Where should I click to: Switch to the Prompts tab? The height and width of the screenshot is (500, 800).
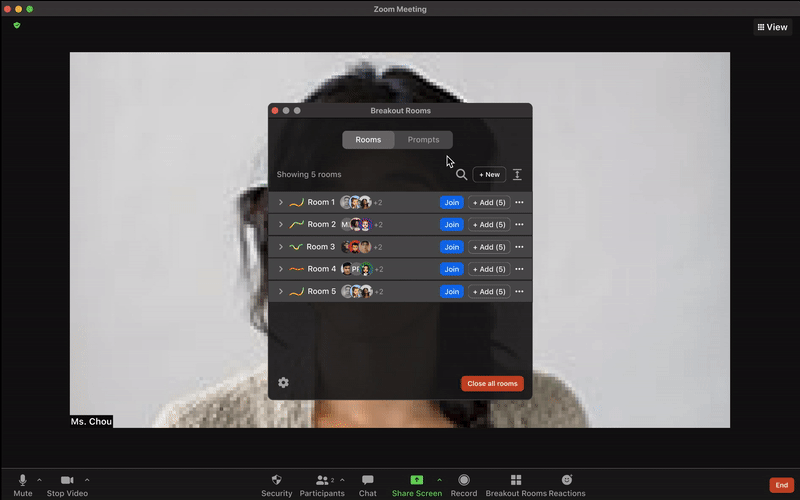click(423, 140)
